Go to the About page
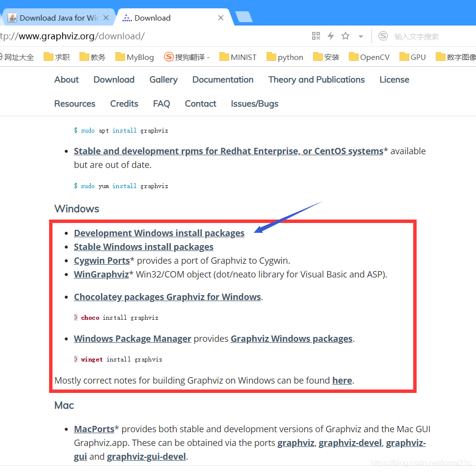 click(x=66, y=80)
